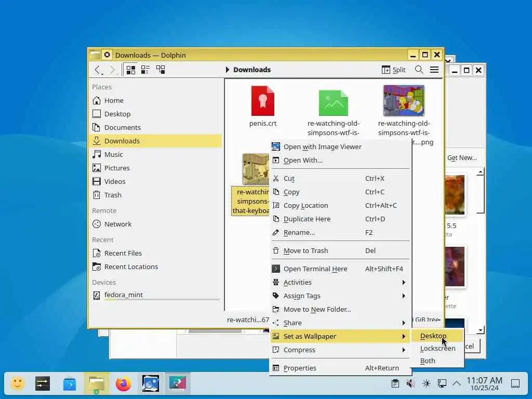Open Desktop in the Places panel

click(156, 114)
